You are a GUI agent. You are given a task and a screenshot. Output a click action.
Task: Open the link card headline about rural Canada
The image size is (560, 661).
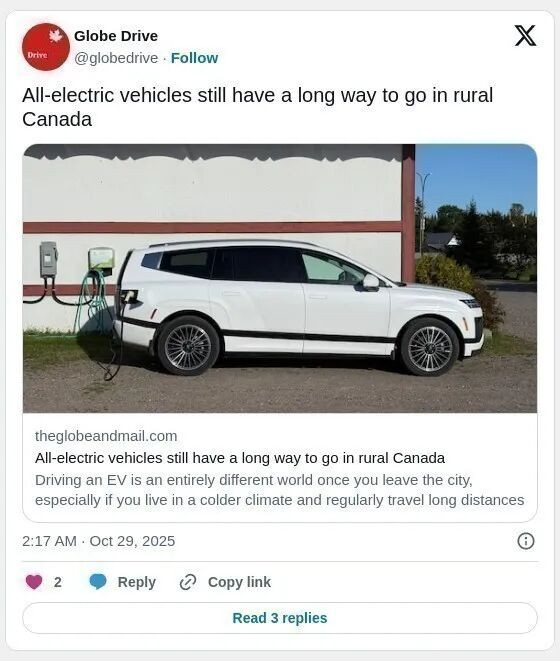click(x=240, y=458)
